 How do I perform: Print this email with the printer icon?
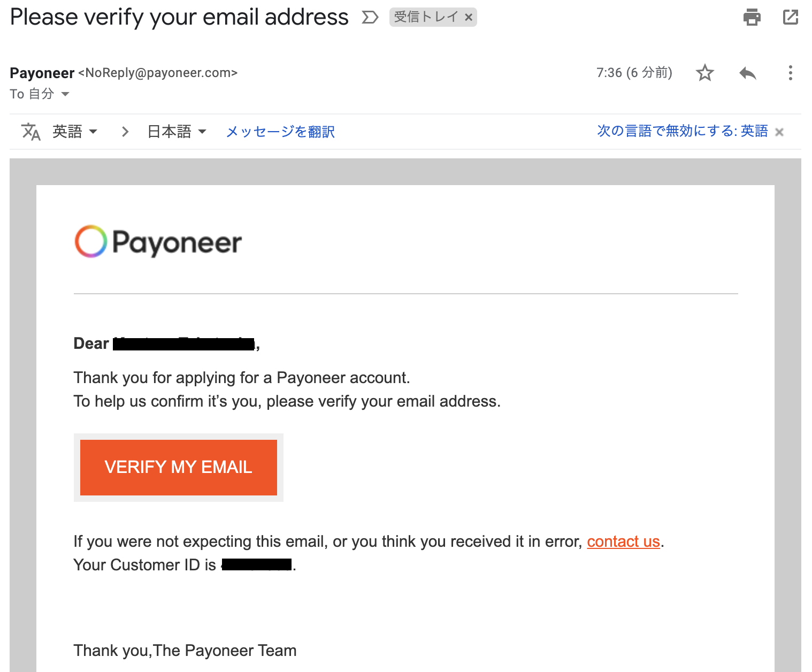752,17
